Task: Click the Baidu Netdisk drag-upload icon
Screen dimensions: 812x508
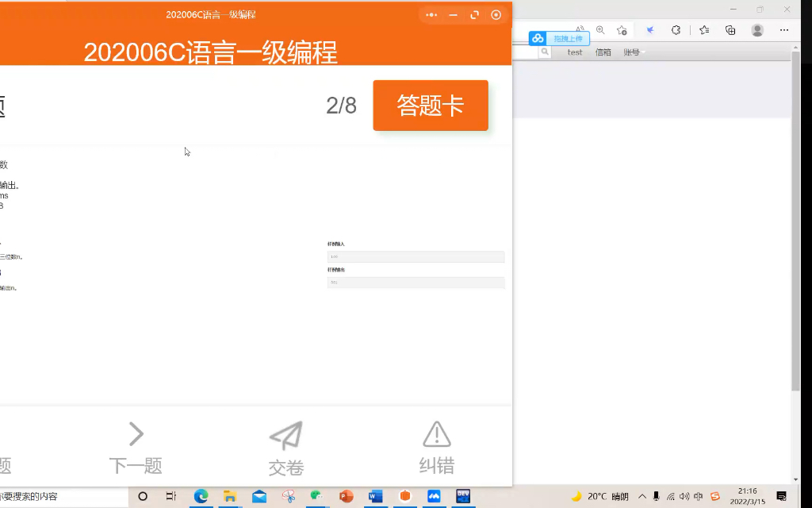Action: click(539, 38)
